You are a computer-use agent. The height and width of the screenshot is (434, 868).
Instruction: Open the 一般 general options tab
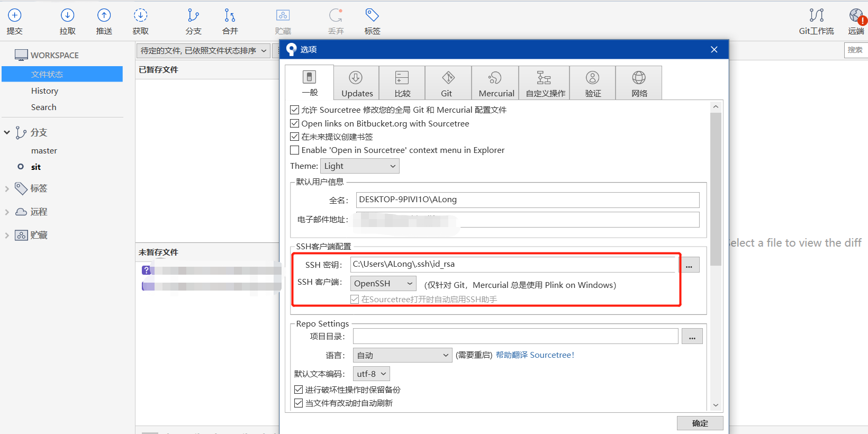[x=310, y=83]
